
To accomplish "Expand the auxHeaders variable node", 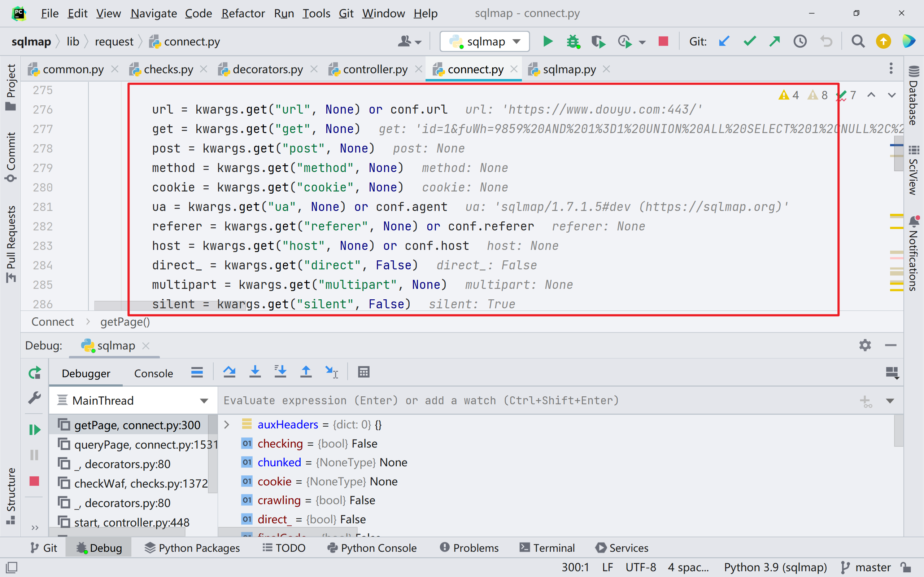I will 226,424.
